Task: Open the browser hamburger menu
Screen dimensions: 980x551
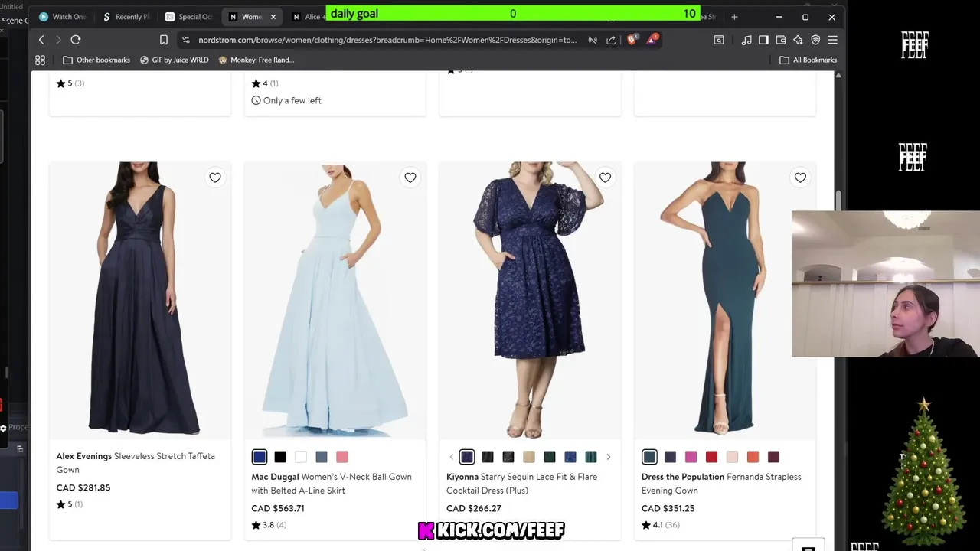Action: pyautogui.click(x=832, y=40)
